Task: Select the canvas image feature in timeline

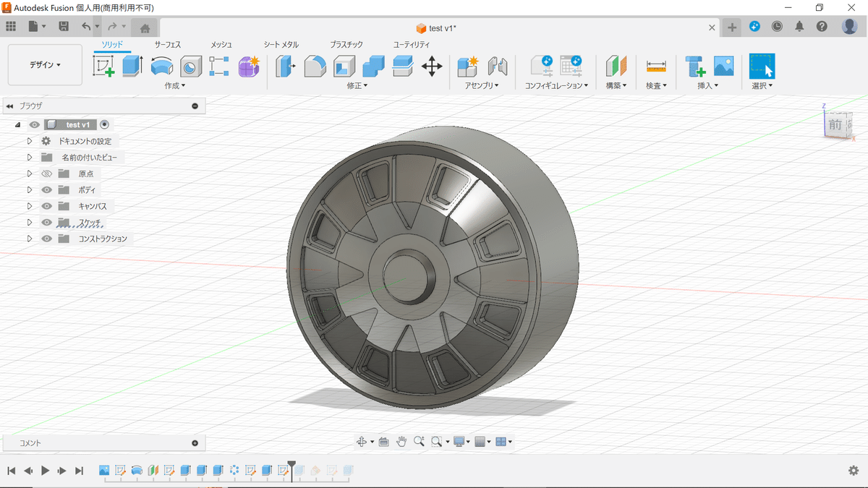Action: (x=104, y=471)
